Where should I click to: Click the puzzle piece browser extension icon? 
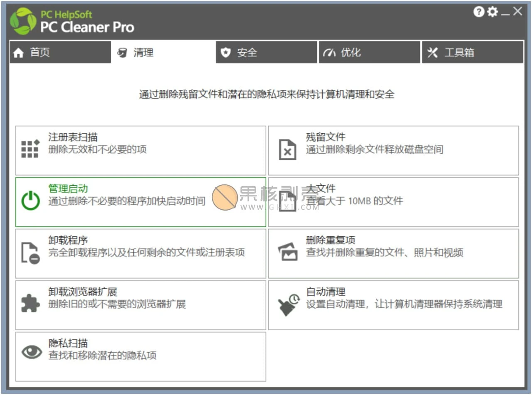30,304
